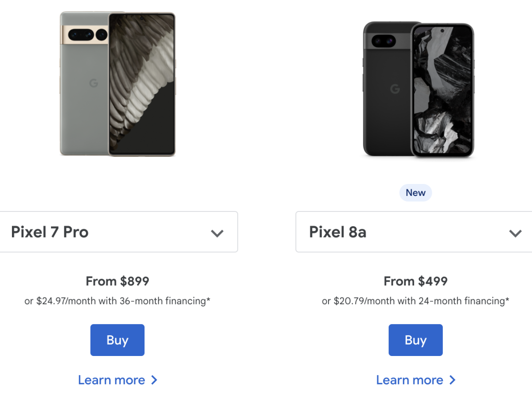Click the Google G logo on Pixel 8a
532x399 pixels.
[x=395, y=89]
